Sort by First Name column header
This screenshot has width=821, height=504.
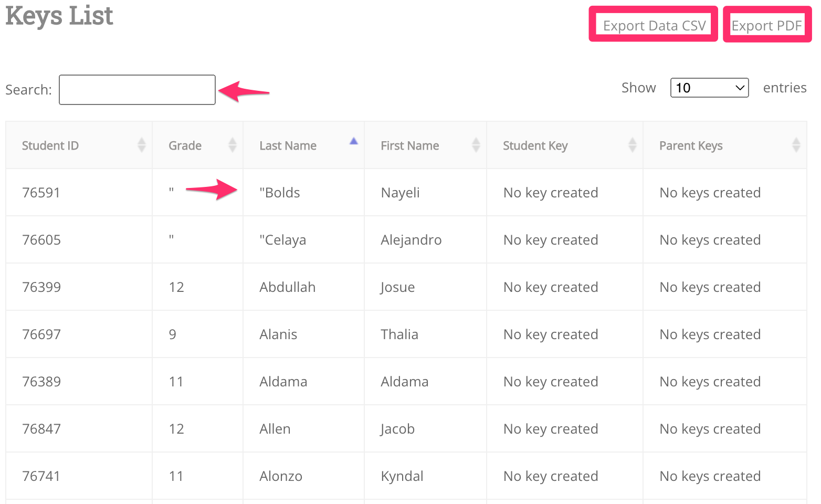coord(409,145)
